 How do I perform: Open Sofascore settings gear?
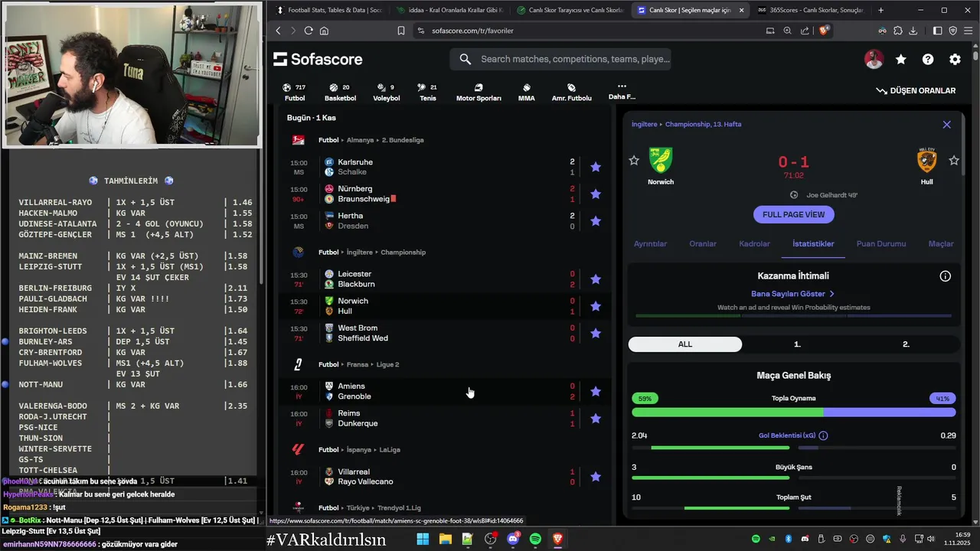(x=955, y=59)
